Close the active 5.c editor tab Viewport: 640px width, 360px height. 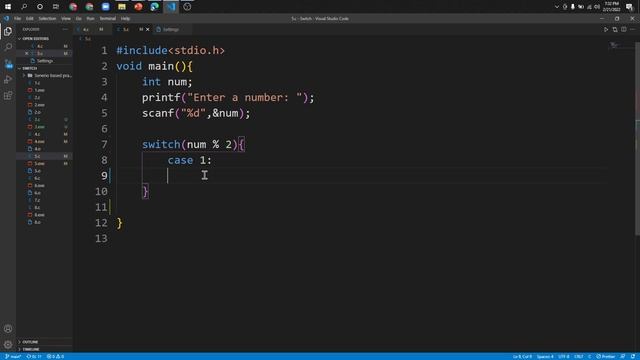(x=148, y=29)
